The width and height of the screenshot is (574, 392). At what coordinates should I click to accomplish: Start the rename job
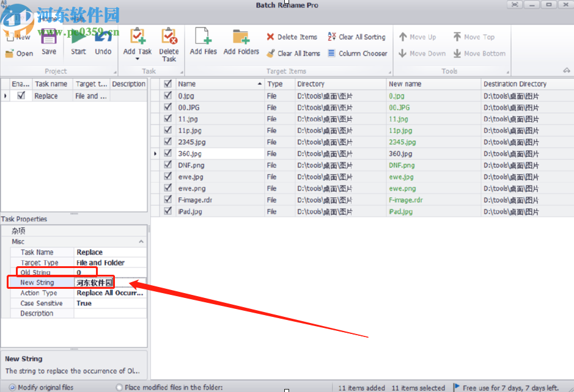(78, 42)
